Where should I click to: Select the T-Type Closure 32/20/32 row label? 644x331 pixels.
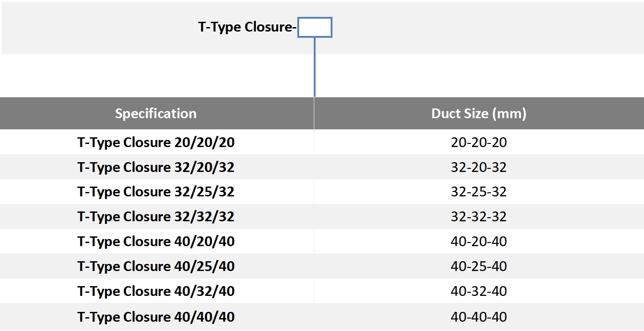[156, 167]
